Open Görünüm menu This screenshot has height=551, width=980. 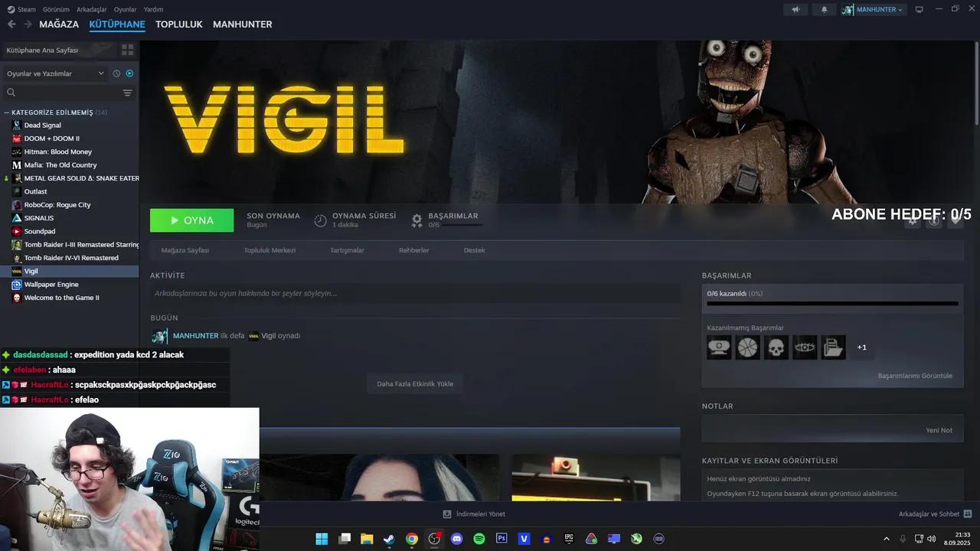pyautogui.click(x=56, y=9)
